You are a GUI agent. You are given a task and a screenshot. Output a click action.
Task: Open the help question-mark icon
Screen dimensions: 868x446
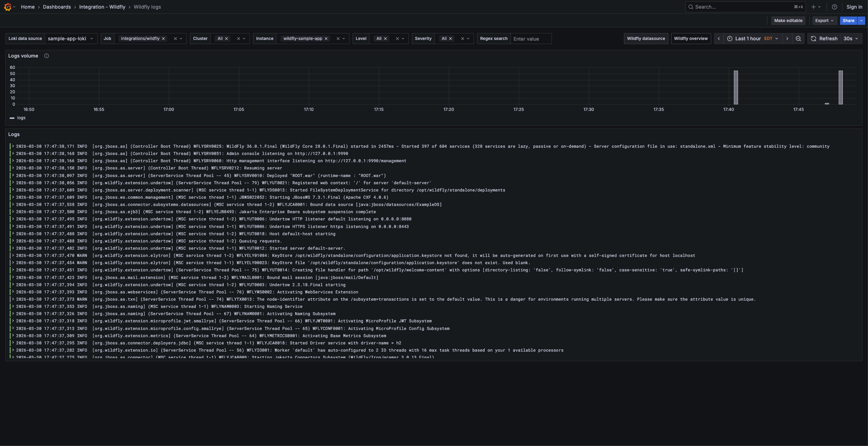point(834,7)
